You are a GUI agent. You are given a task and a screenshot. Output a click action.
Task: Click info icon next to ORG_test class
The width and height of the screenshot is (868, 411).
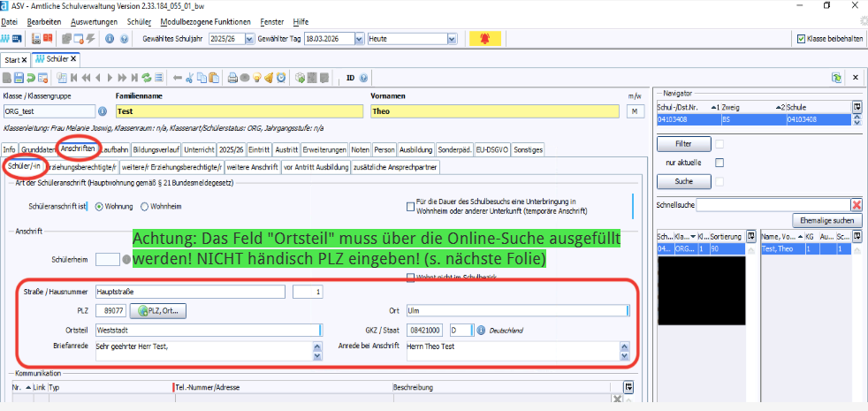pyautogui.click(x=102, y=111)
